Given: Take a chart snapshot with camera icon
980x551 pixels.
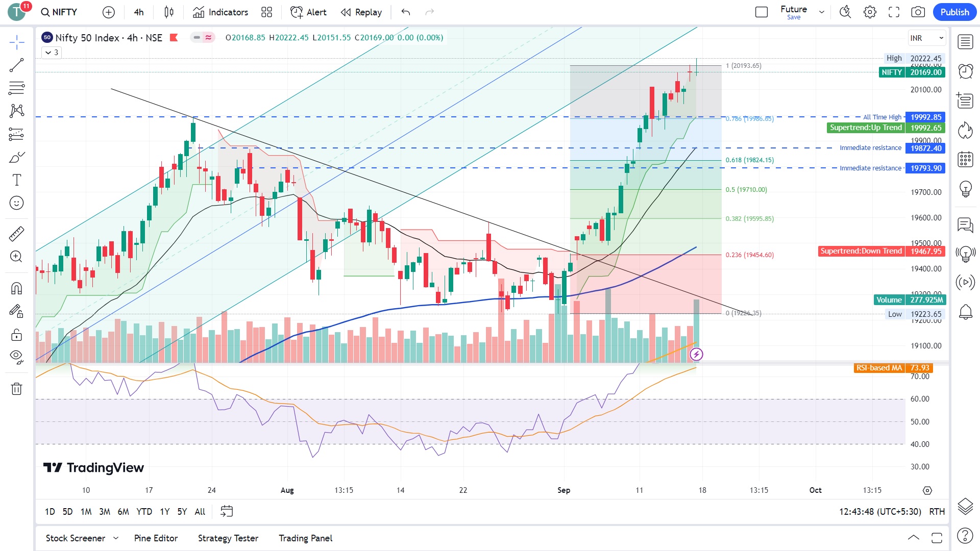Looking at the screenshot, I should [x=918, y=12].
